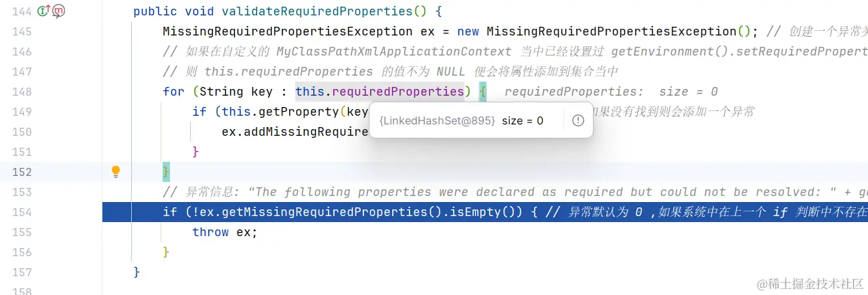Image resolution: width=868 pixels, height=295 pixels.
Task: Click the highlighted this.requiredProperties expression
Action: click(379, 92)
